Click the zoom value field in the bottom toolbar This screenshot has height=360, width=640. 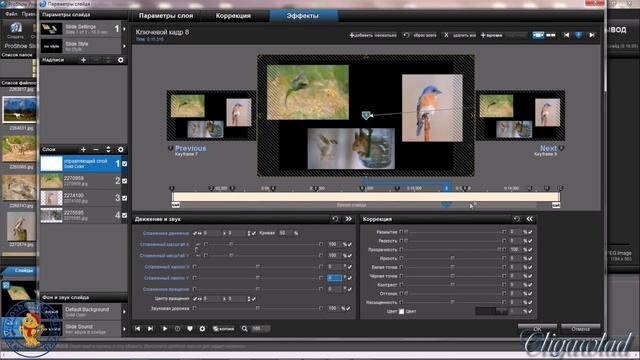coord(260,329)
